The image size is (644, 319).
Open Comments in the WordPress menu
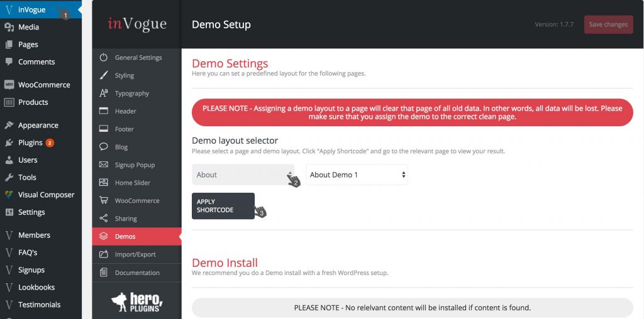41,62
